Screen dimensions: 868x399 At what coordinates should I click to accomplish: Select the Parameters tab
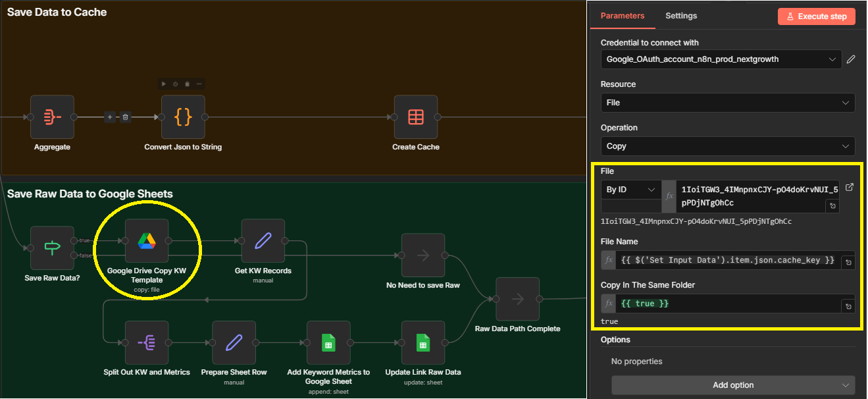622,16
